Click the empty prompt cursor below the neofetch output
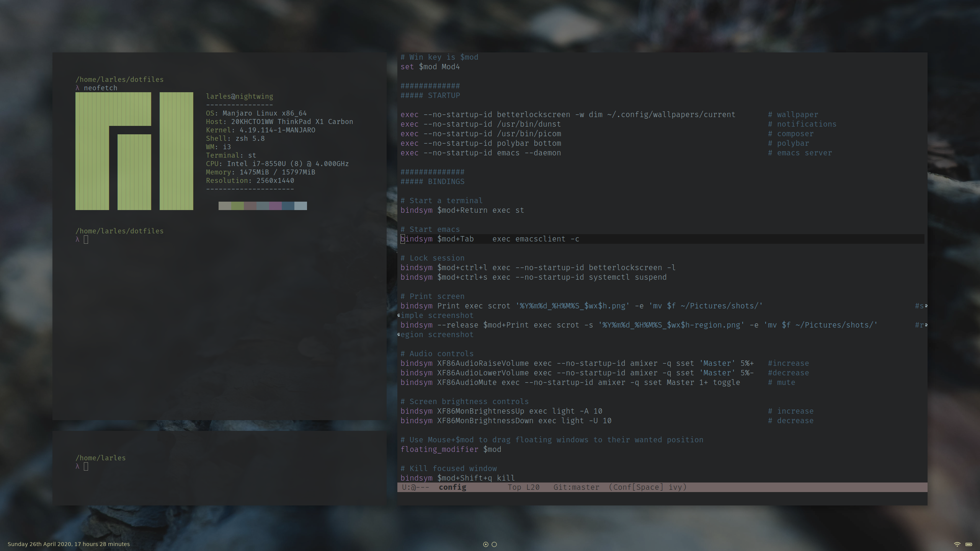The image size is (980, 551). [x=86, y=240]
